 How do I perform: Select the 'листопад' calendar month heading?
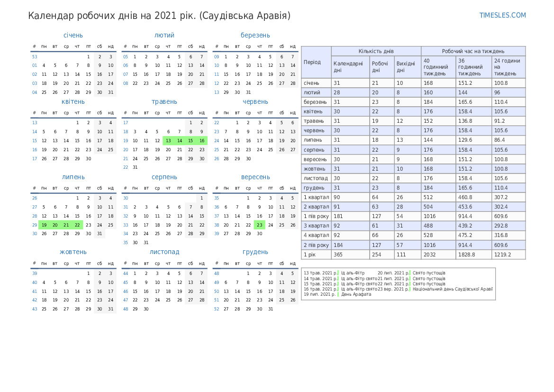click(164, 252)
